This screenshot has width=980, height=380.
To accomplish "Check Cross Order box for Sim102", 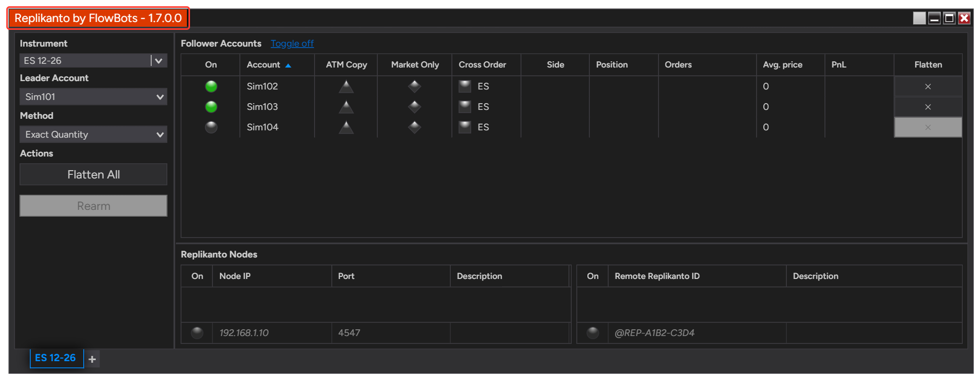I will click(x=465, y=86).
